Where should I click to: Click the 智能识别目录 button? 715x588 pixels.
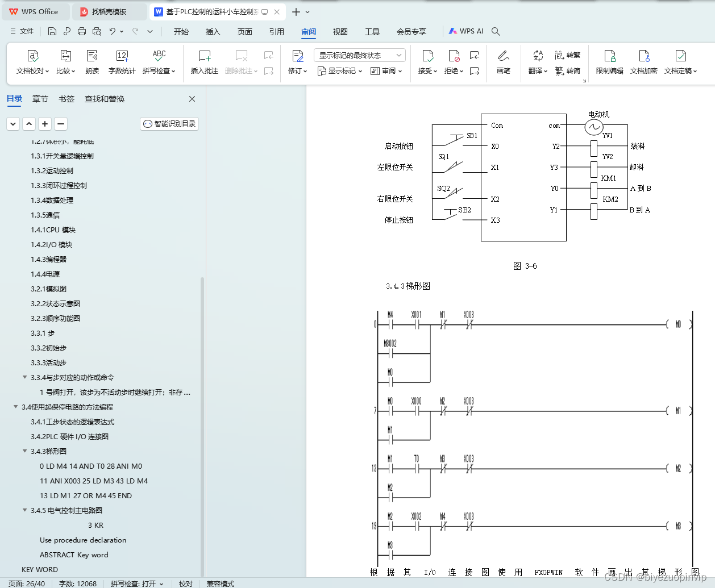coord(169,123)
